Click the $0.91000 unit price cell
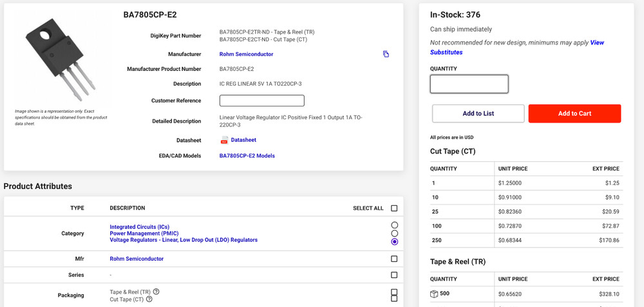Screen dimensions: 644x307 click(x=509, y=197)
